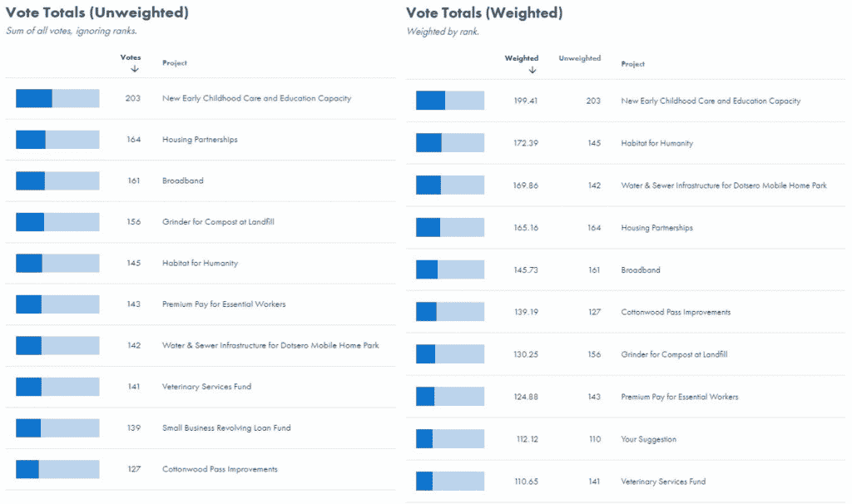Viewport: 852px width, 504px height.
Task: Select the weighted value 169.86
Action: pyautogui.click(x=525, y=185)
